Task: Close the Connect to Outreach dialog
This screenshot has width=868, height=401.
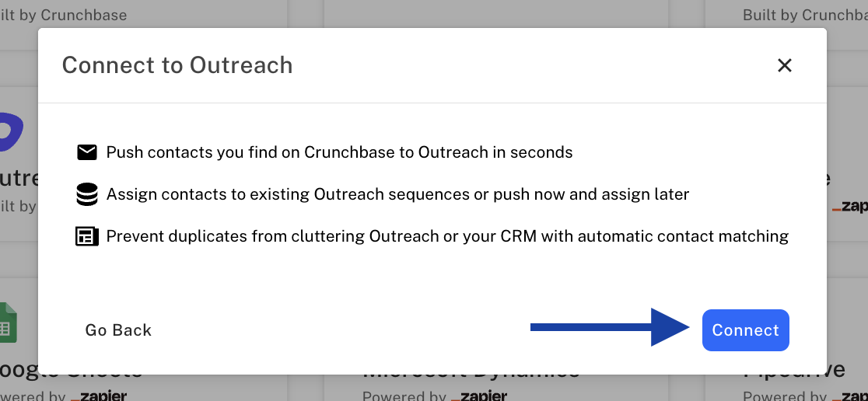Action: pos(784,66)
